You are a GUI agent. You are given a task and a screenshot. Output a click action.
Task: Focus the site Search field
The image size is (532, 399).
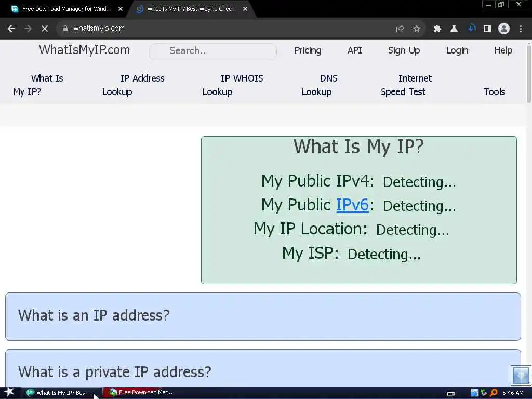pyautogui.click(x=212, y=51)
